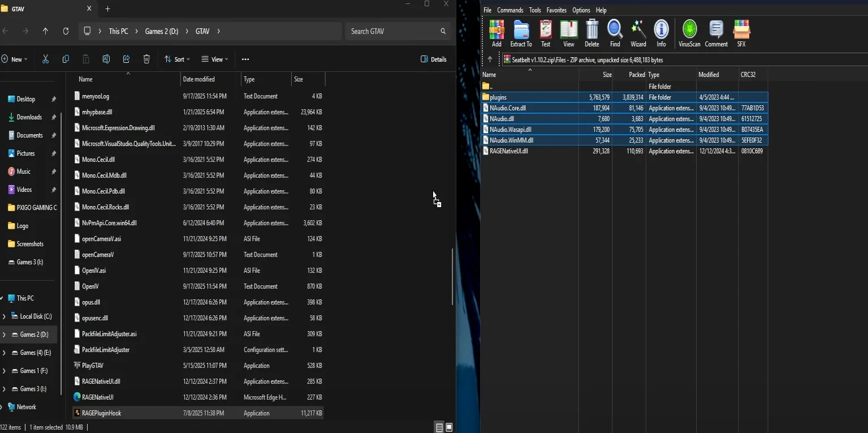The width and height of the screenshot is (868, 433).
Task: Switch to the large thumbnails view toggle
Action: click(449, 427)
